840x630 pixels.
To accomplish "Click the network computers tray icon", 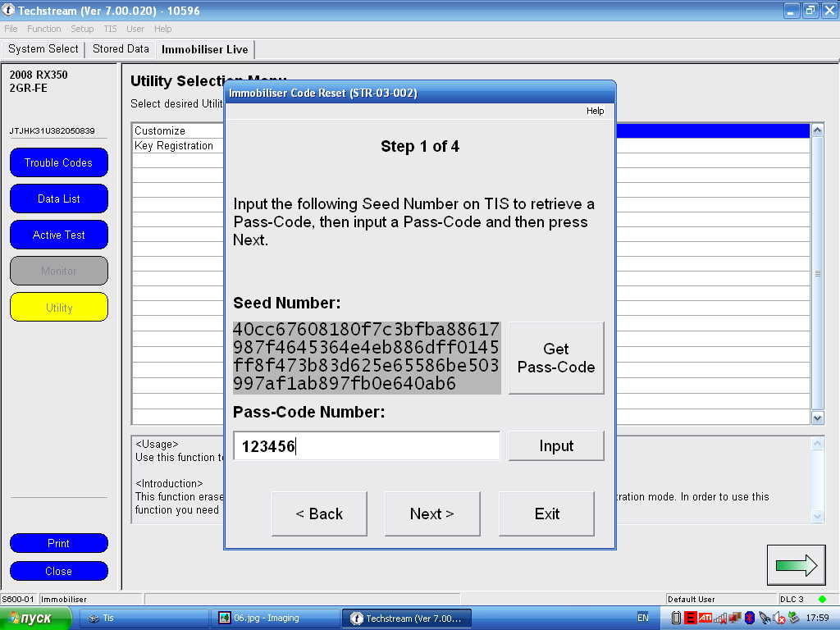I will coord(735,618).
